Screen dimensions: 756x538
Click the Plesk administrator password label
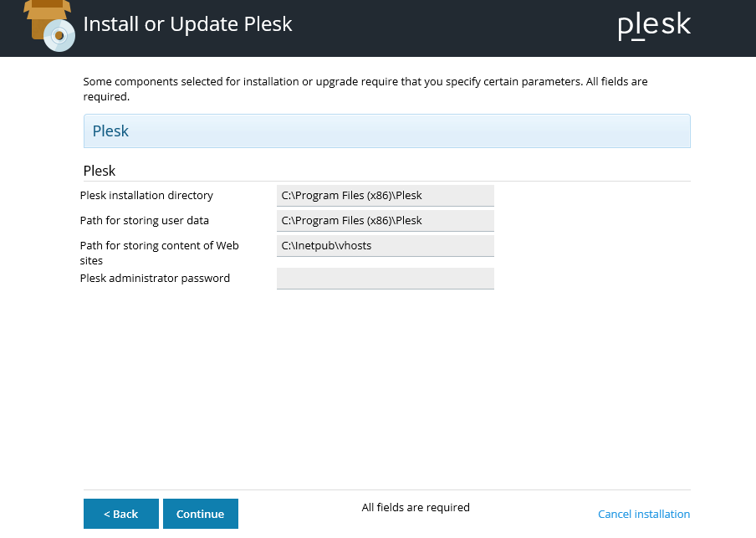(x=155, y=279)
